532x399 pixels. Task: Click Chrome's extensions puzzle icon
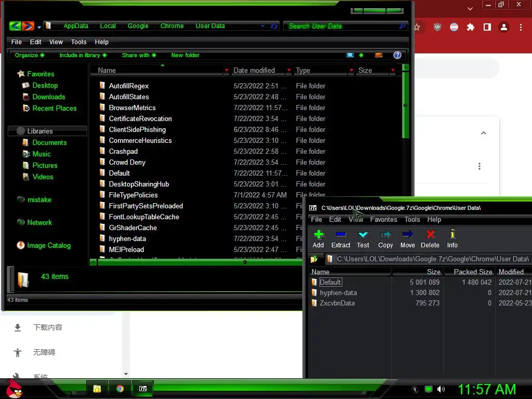tap(470, 27)
